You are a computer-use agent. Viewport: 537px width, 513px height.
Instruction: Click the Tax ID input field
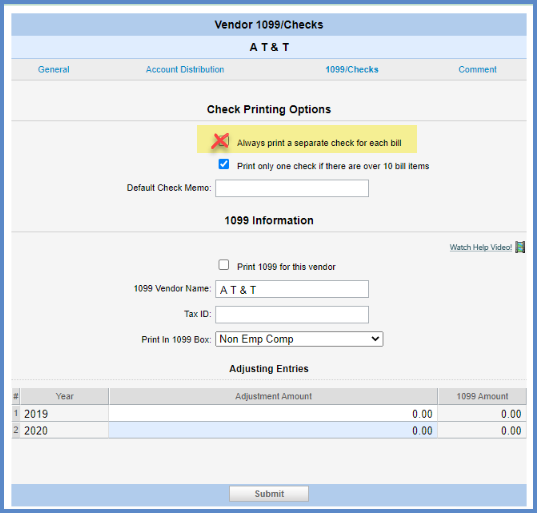pos(292,315)
